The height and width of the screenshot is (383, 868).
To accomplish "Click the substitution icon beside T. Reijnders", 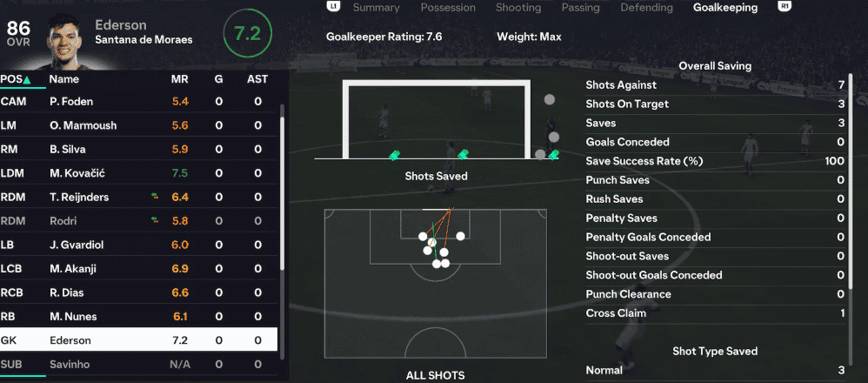I will coord(155,198).
